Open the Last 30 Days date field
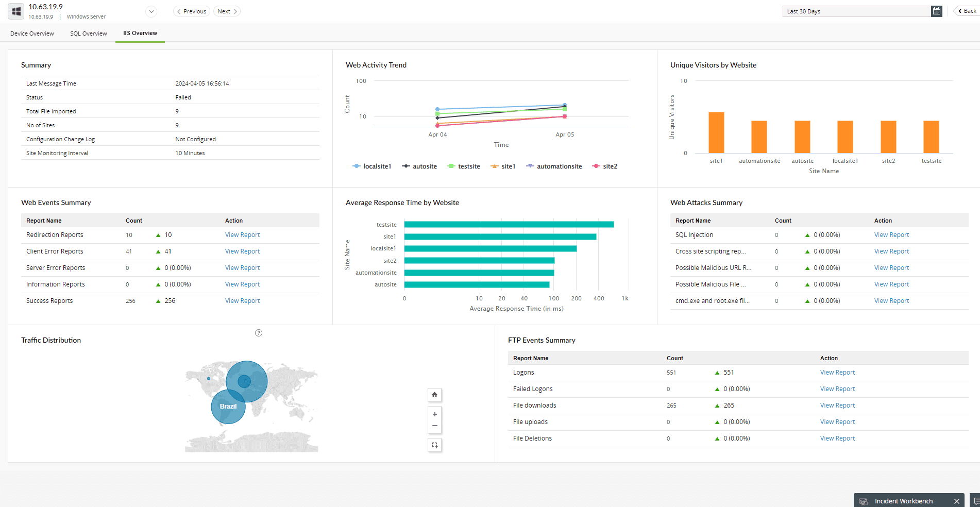The image size is (980, 507). coord(856,11)
